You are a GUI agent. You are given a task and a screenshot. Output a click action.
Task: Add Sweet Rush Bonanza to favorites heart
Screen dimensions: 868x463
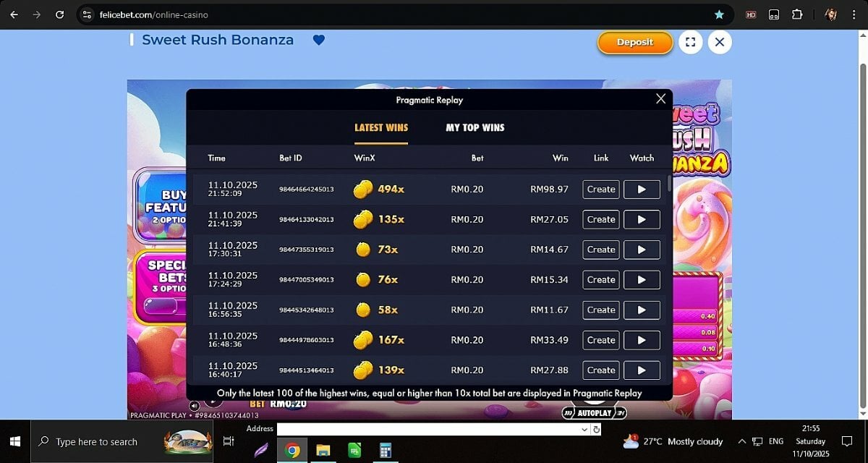[319, 41]
